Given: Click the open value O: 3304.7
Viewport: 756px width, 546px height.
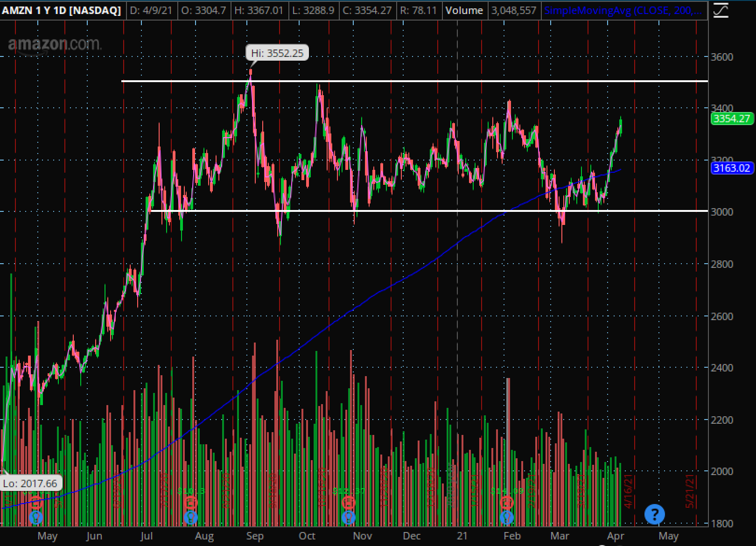Looking at the screenshot, I should tap(204, 10).
